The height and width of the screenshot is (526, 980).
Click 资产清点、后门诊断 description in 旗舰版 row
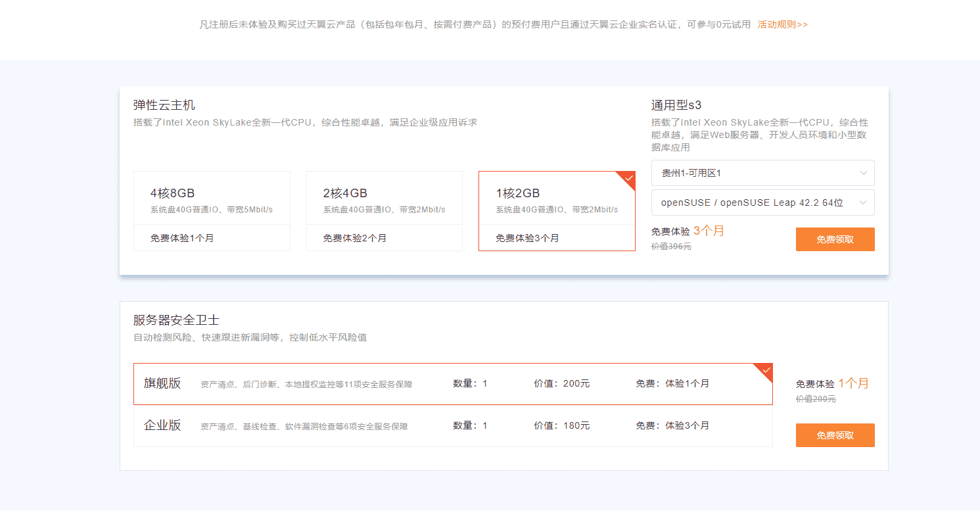[x=306, y=385]
